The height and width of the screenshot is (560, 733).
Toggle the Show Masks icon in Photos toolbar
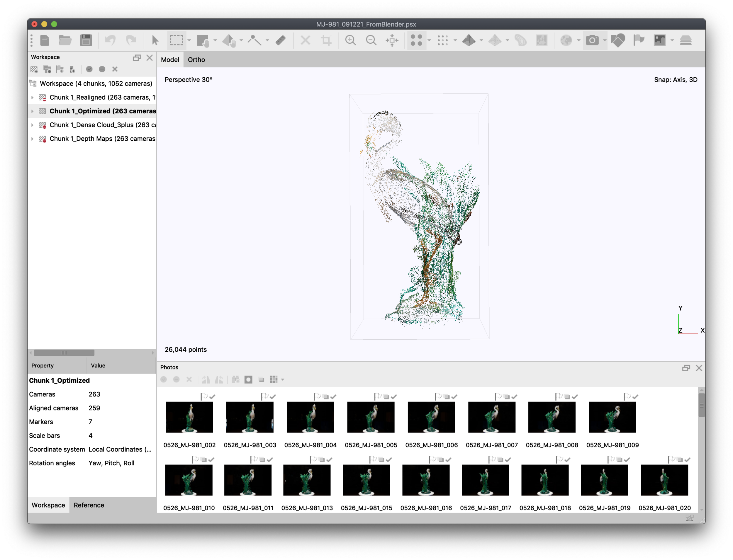(248, 380)
